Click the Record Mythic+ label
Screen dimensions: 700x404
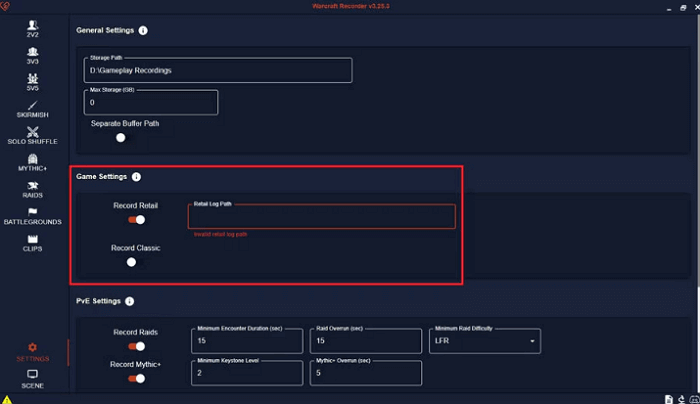tap(135, 365)
